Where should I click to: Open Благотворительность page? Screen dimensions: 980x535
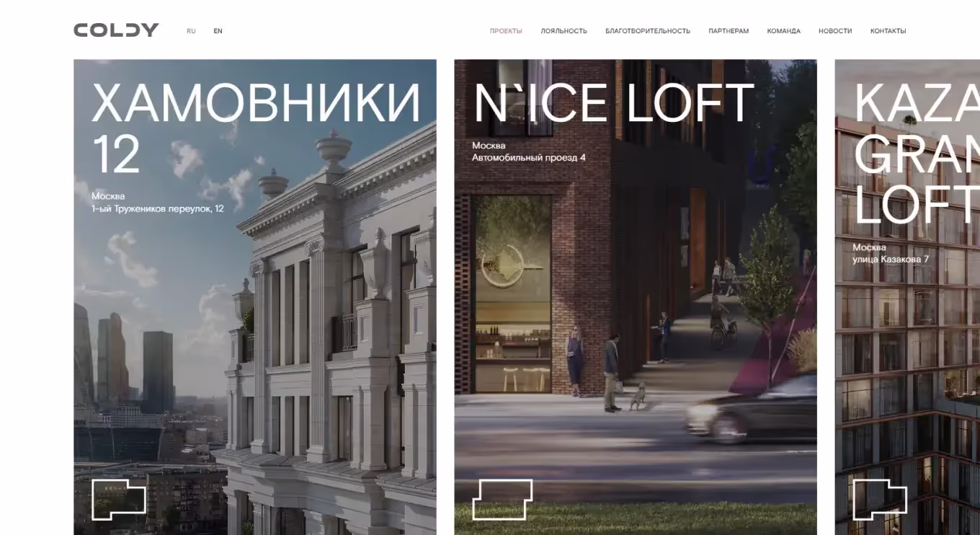(647, 31)
